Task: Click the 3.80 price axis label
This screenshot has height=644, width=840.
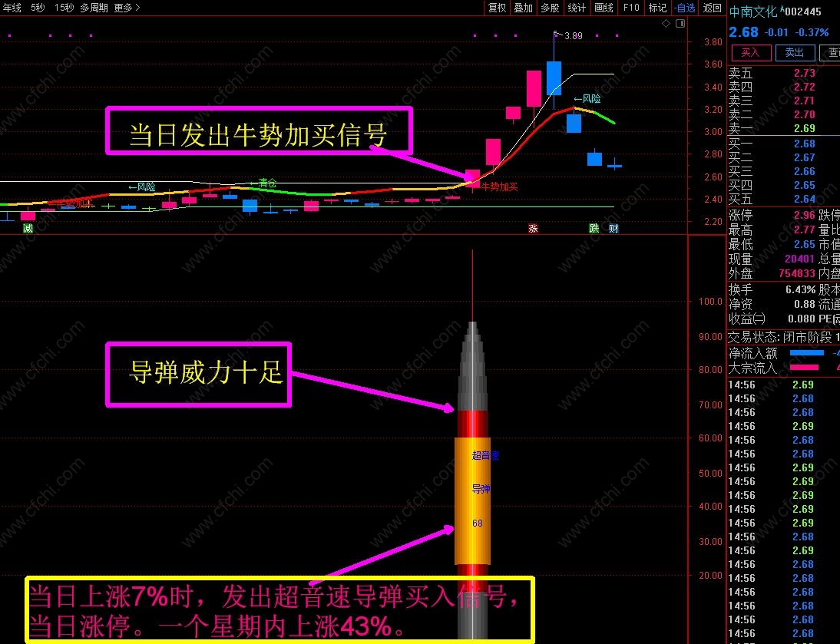Action: (x=713, y=42)
